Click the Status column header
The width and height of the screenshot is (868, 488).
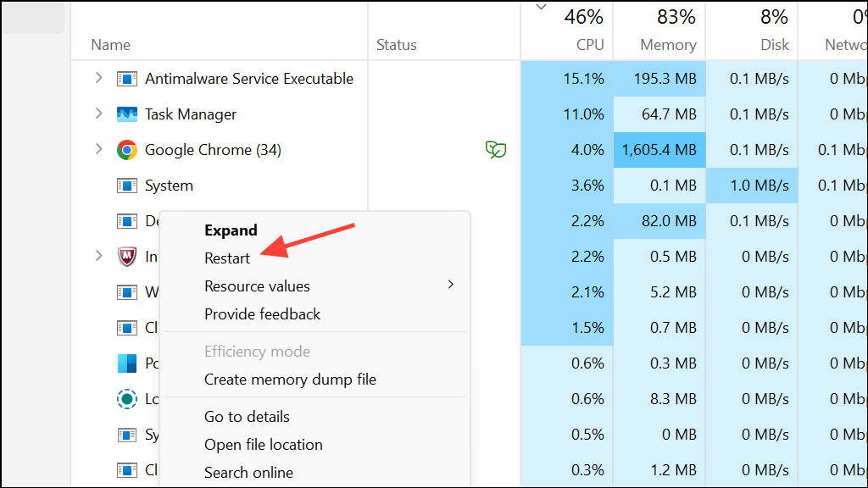[396, 45]
